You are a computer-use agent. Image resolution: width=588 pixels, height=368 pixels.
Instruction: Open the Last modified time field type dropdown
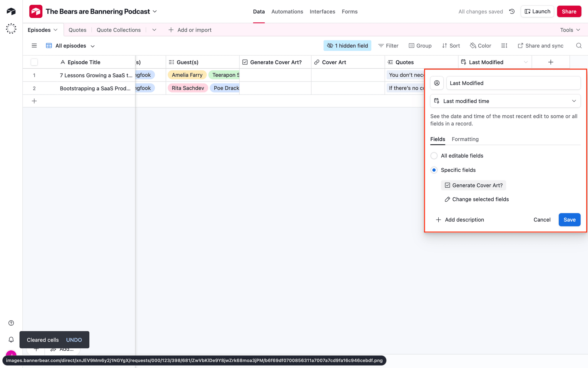[505, 101]
